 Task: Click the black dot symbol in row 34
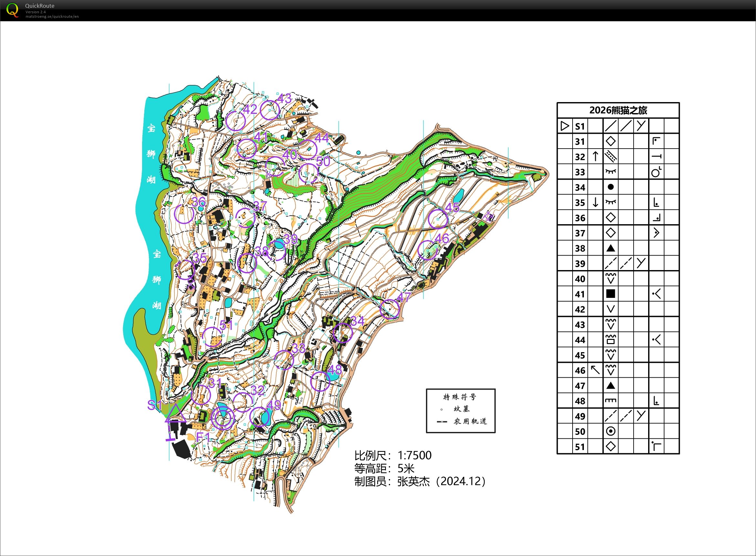point(610,187)
